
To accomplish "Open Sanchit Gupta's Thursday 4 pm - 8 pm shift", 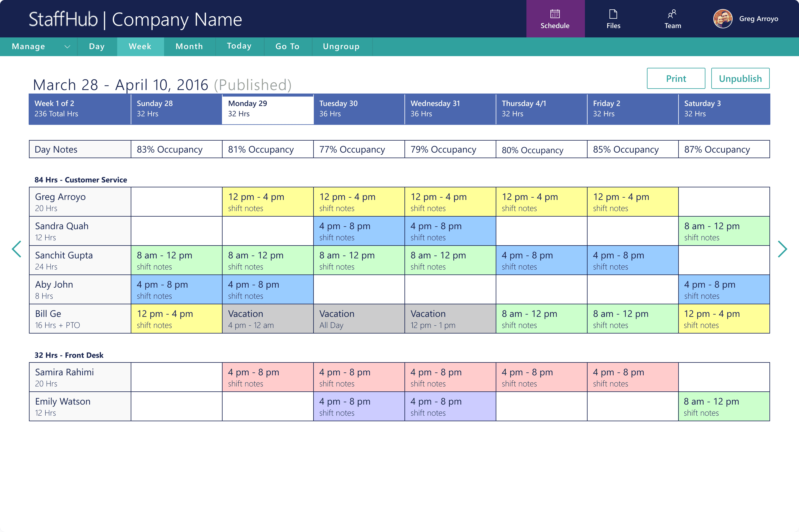I will [x=541, y=260].
